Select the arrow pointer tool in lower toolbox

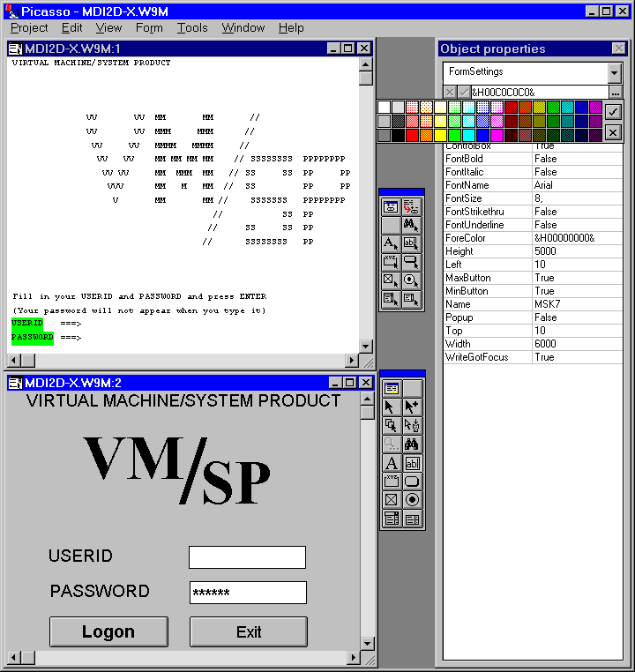(392, 407)
